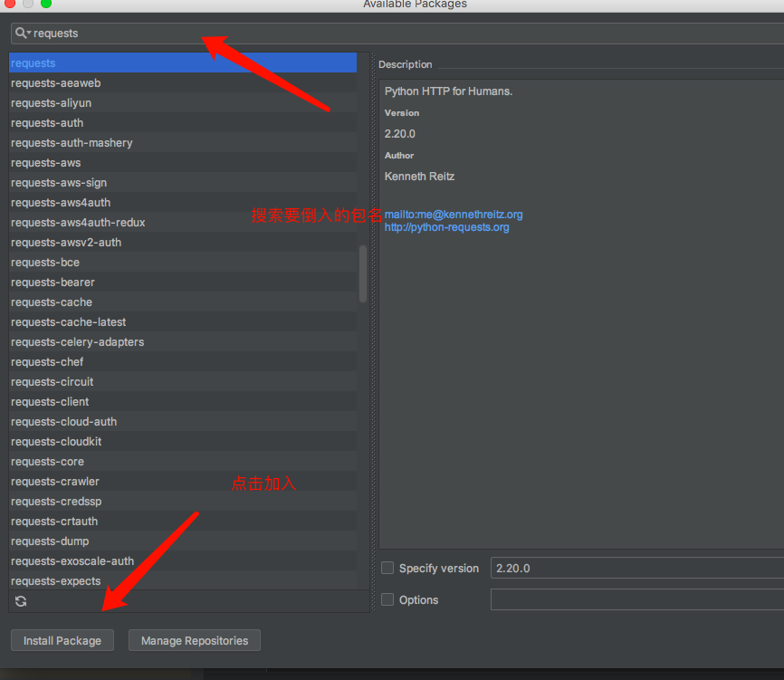This screenshot has height=680, width=784.
Task: Select requests-circuit package
Action: [x=183, y=382]
